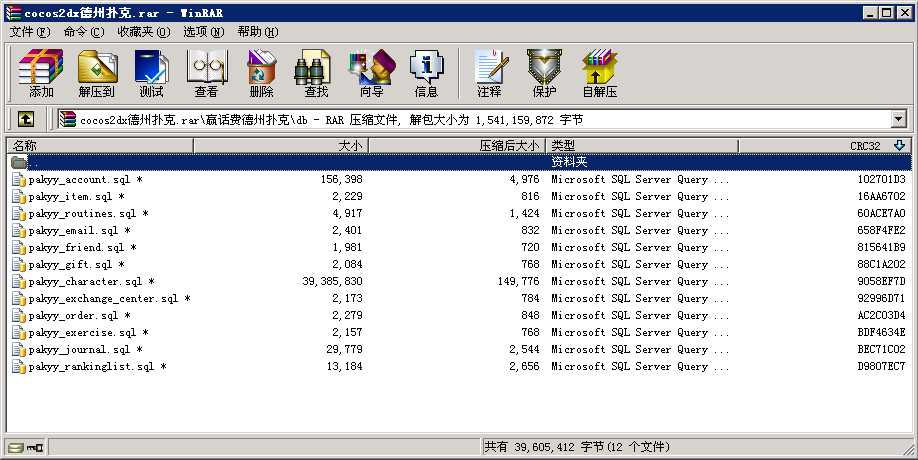
Task: Click the pakyy_character.sql file icon
Action: [19, 281]
